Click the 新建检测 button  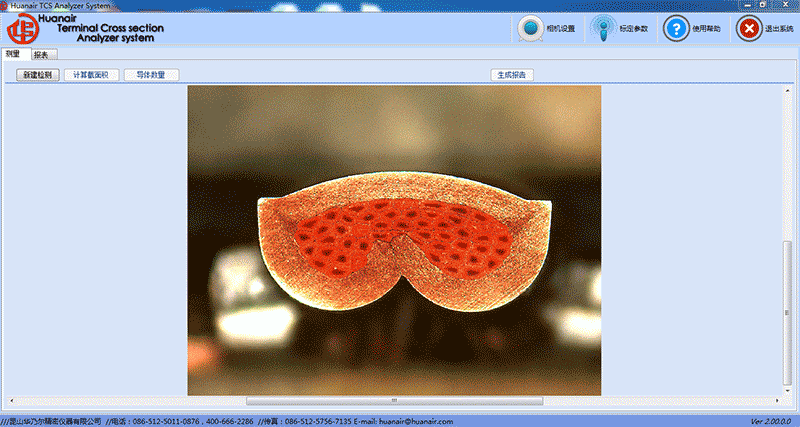(x=38, y=75)
